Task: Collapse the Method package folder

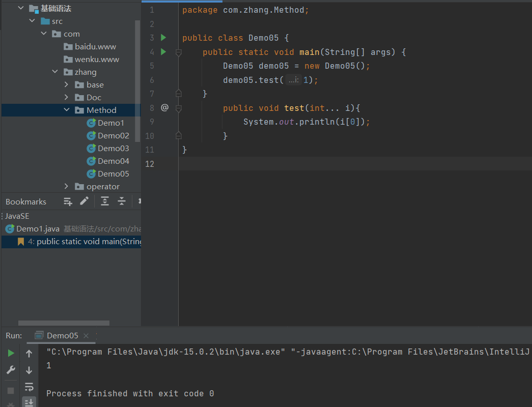Action: point(67,110)
